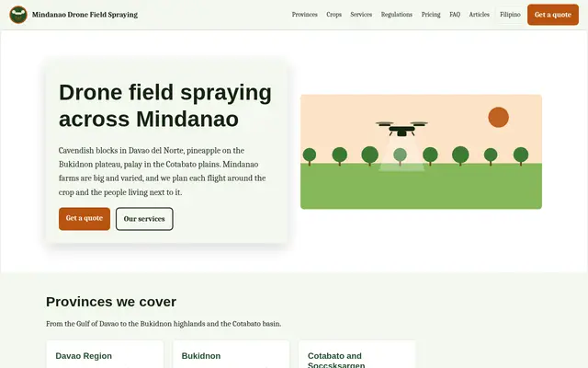588x368 pixels.
Task: Go to Pricing in the header
Action: click(x=431, y=15)
